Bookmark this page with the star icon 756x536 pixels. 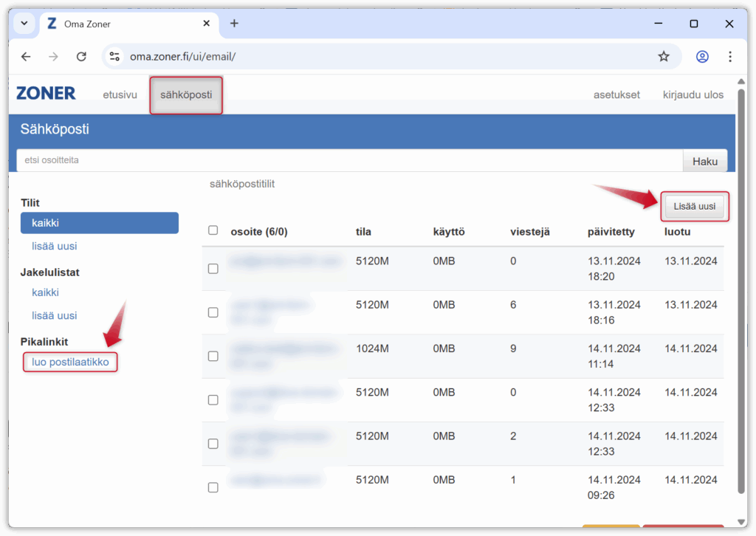click(663, 57)
